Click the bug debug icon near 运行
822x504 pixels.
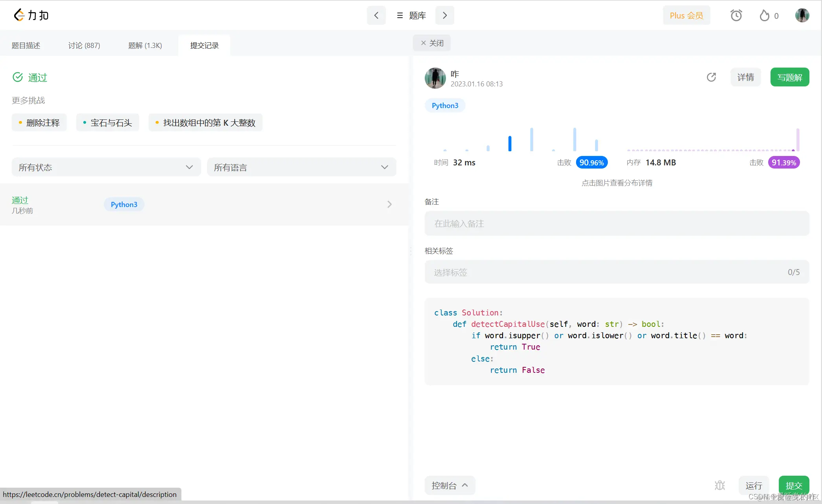719,486
